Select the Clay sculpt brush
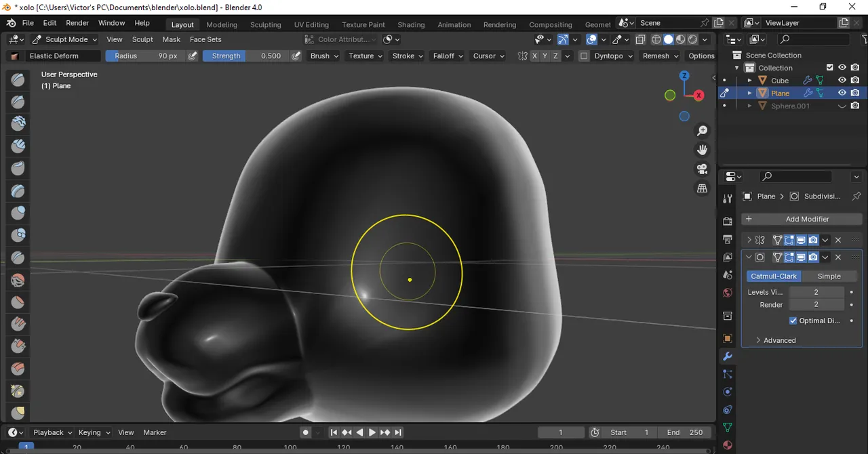This screenshot has height=454, width=868. [18, 123]
